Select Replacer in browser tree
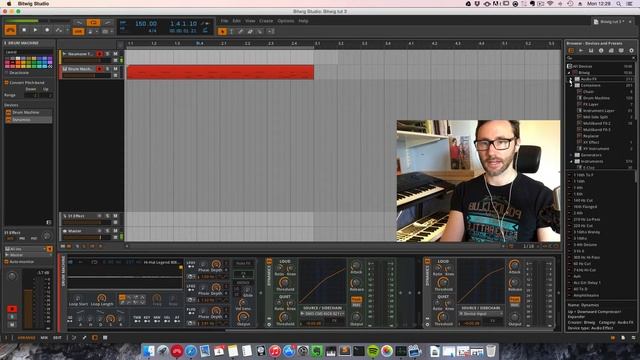 tap(591, 136)
